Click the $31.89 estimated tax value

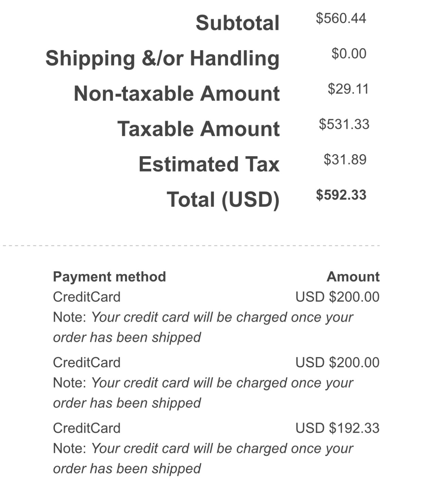[345, 160]
